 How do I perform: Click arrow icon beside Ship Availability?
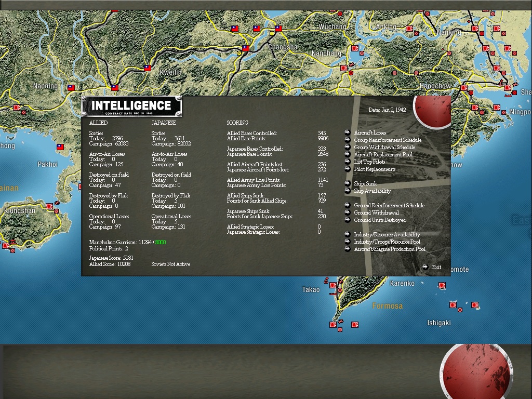point(348,191)
